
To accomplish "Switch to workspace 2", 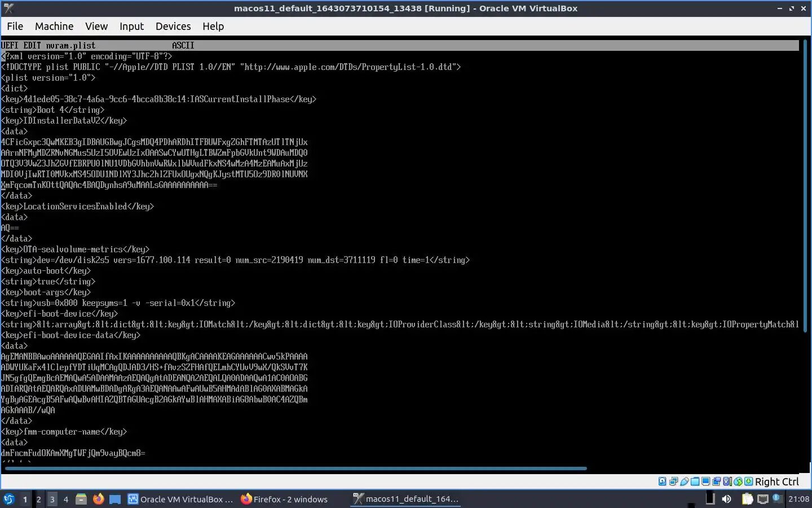I will point(38,499).
